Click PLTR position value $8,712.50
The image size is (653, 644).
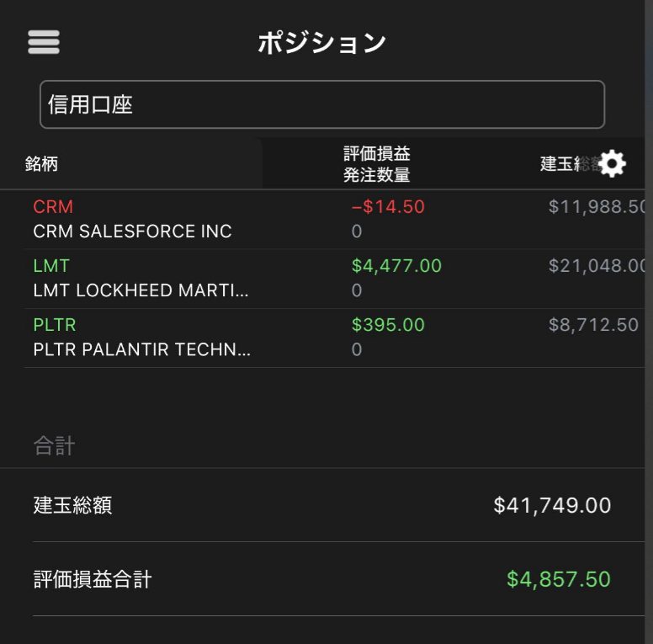593,325
